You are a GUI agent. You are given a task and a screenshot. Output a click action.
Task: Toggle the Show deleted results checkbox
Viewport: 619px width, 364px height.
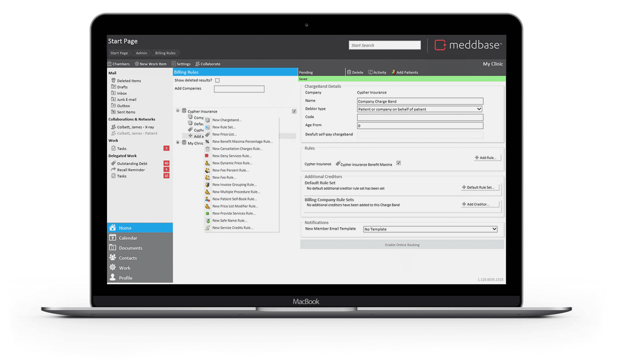tap(218, 80)
